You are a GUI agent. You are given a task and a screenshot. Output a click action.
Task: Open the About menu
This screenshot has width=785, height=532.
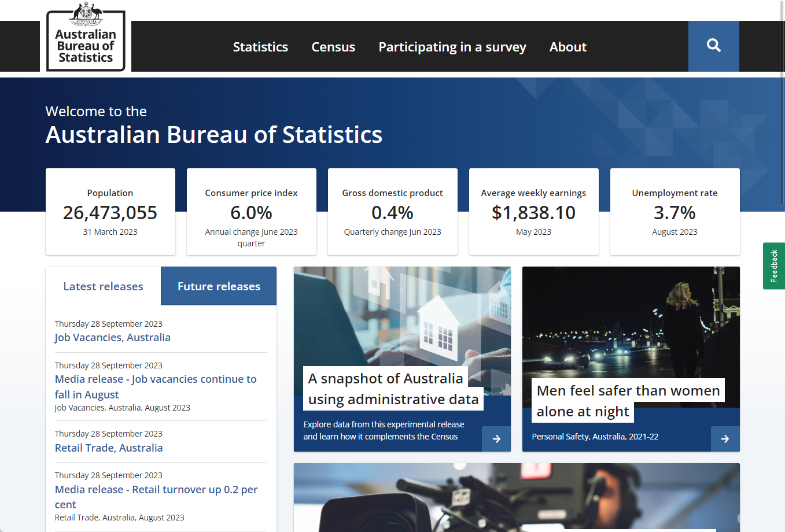pos(568,47)
